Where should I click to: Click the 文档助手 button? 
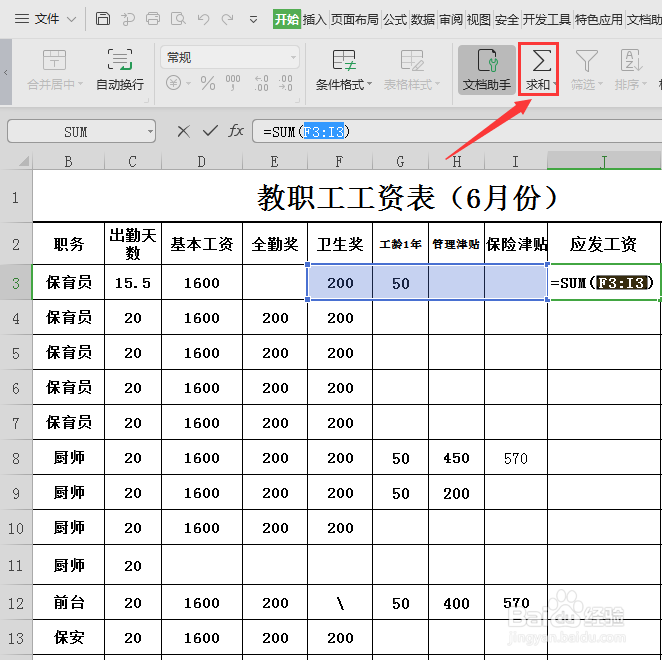tap(487, 70)
